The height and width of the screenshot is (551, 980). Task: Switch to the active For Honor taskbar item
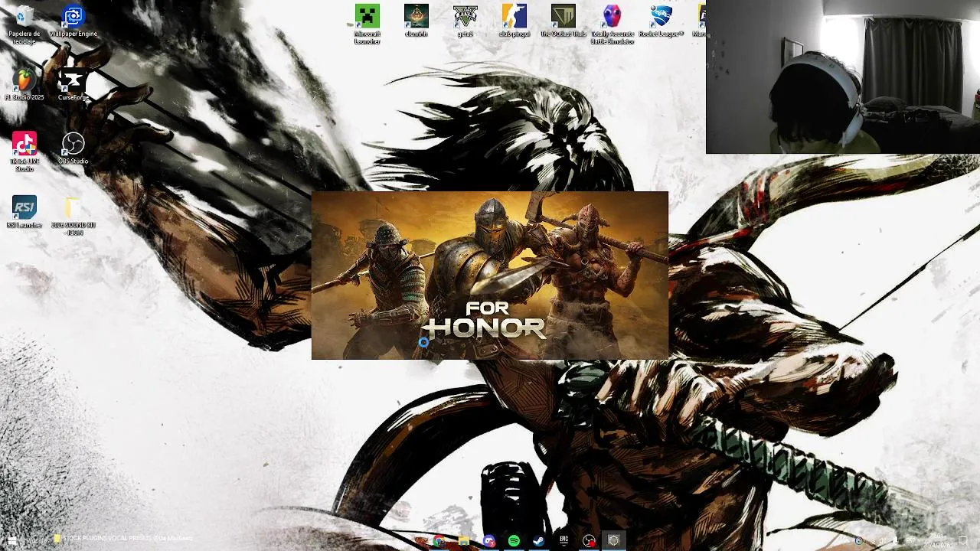(613, 541)
